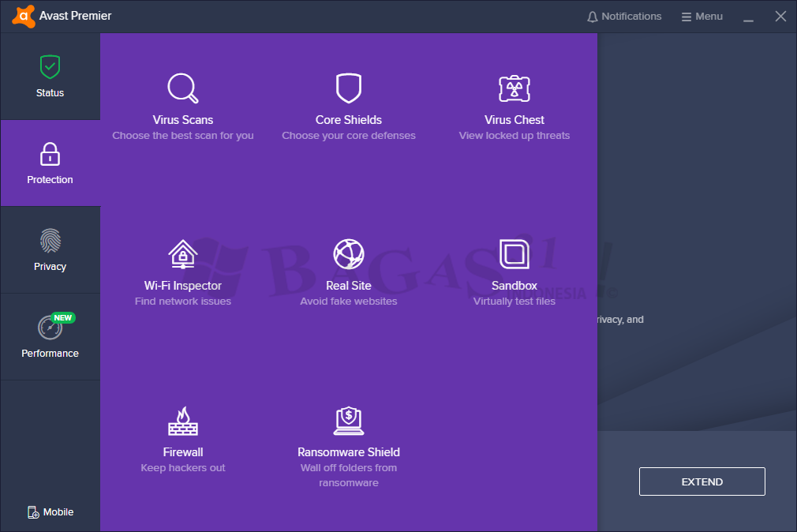Image resolution: width=797 pixels, height=532 pixels.
Task: Go to the Privacy tab label
Action: [x=50, y=267]
